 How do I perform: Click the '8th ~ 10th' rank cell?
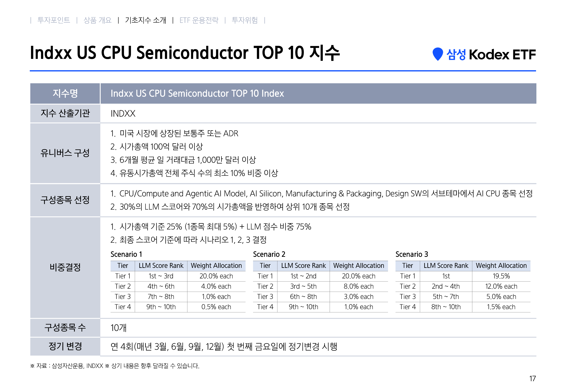tap(446, 307)
